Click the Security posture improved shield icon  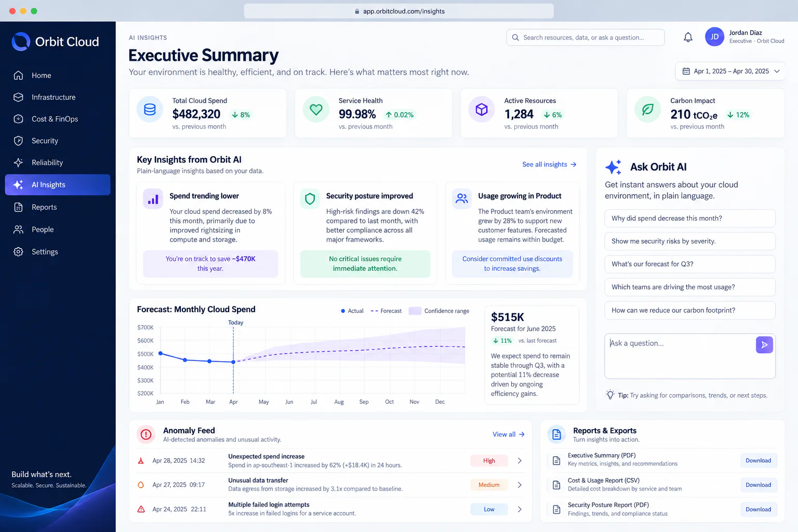click(x=310, y=199)
